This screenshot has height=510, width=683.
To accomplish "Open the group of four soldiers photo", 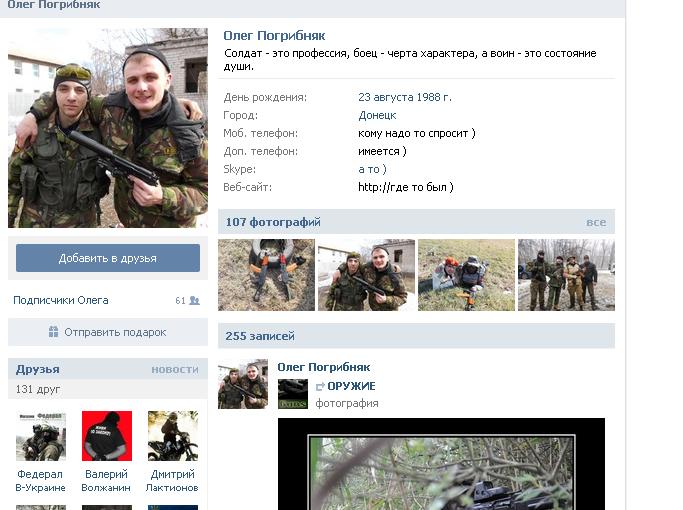I will pyautogui.click(x=566, y=275).
